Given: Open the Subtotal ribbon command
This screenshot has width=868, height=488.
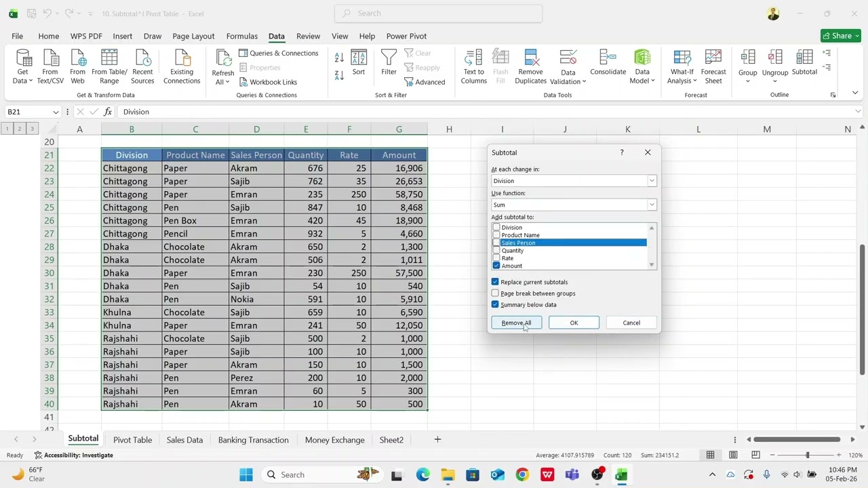Looking at the screenshot, I should 804,62.
